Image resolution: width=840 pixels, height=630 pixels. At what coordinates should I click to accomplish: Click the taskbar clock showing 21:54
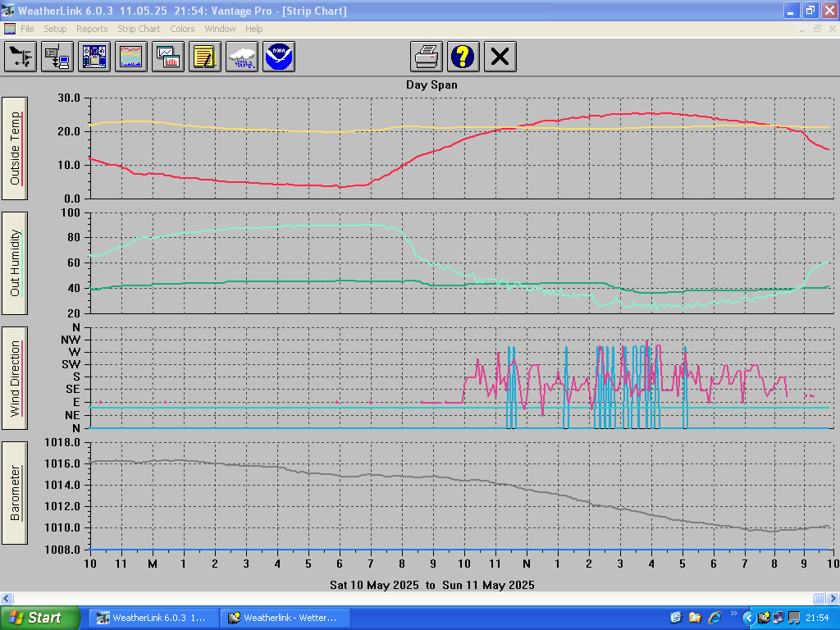[x=817, y=619]
